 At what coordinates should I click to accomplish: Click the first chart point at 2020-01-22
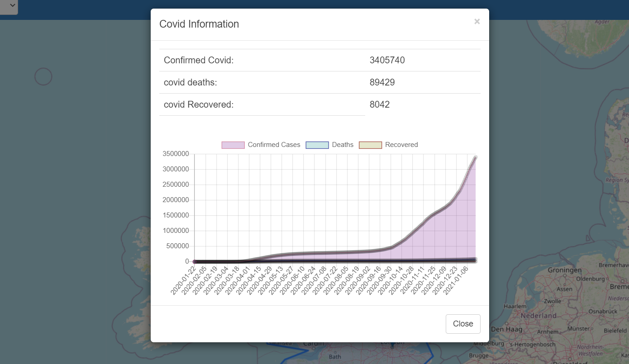[195, 261]
